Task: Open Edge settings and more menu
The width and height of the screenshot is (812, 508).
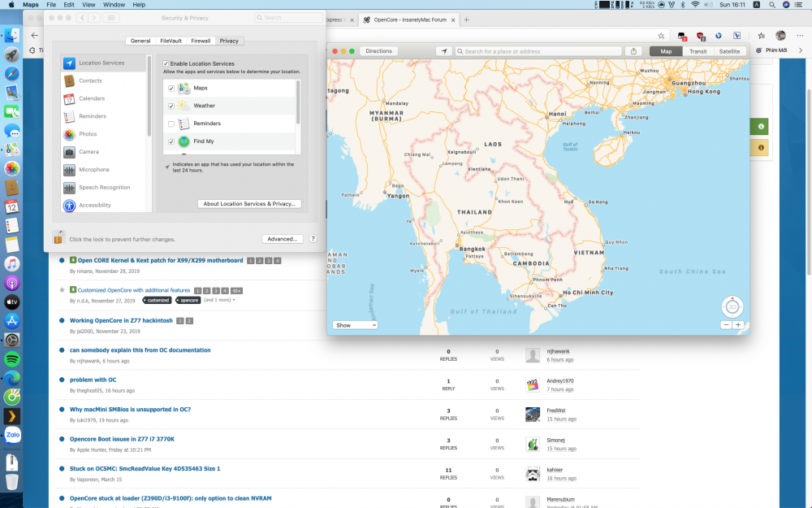Action: (x=800, y=36)
